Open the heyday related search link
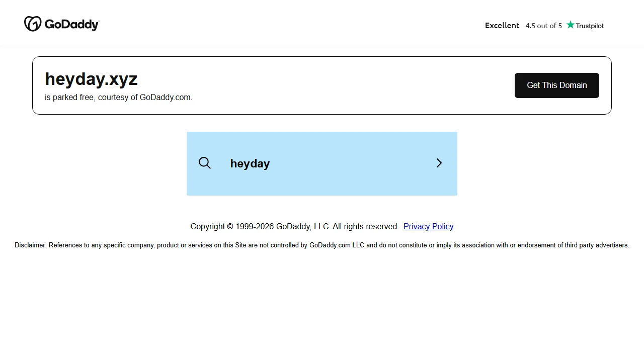 322,163
